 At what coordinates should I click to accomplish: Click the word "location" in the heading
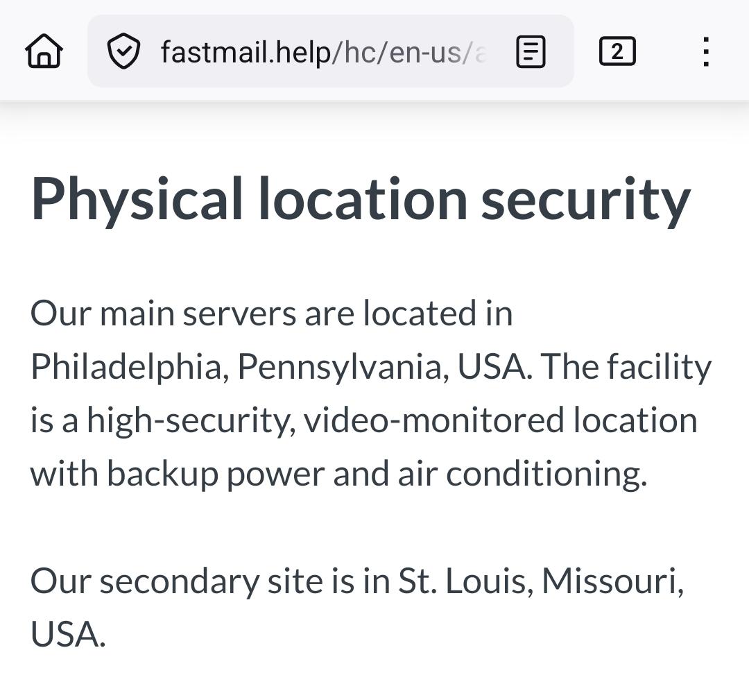(363, 199)
